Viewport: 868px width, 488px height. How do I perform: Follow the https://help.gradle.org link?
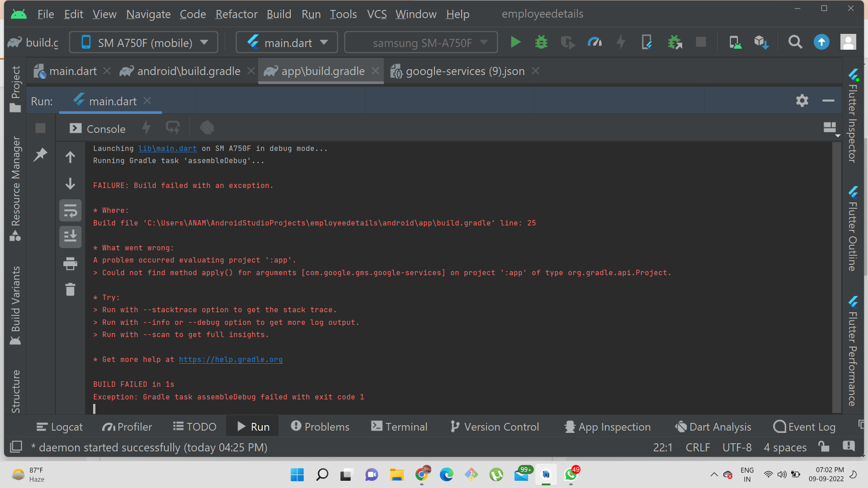pyautogui.click(x=231, y=359)
